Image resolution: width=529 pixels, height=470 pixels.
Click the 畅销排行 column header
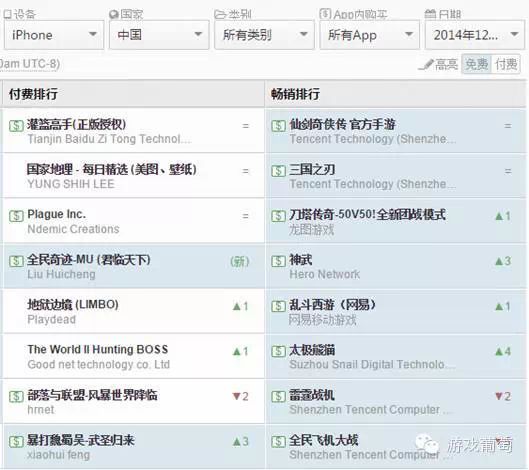click(295, 94)
